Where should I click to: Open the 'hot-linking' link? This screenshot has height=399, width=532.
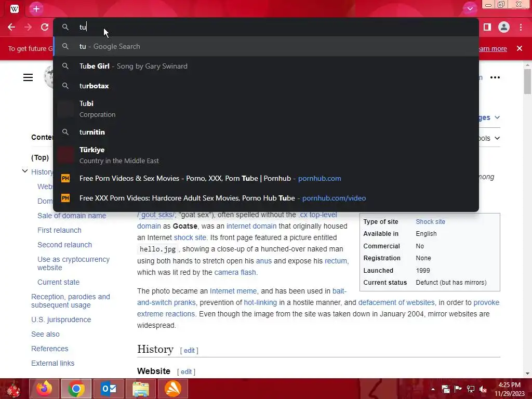pos(260,303)
